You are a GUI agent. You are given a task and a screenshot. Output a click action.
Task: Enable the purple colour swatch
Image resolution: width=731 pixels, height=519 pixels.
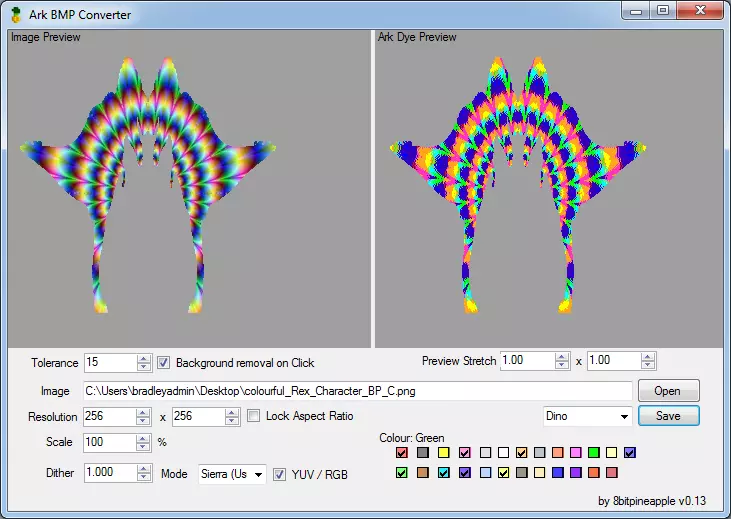pos(576,473)
